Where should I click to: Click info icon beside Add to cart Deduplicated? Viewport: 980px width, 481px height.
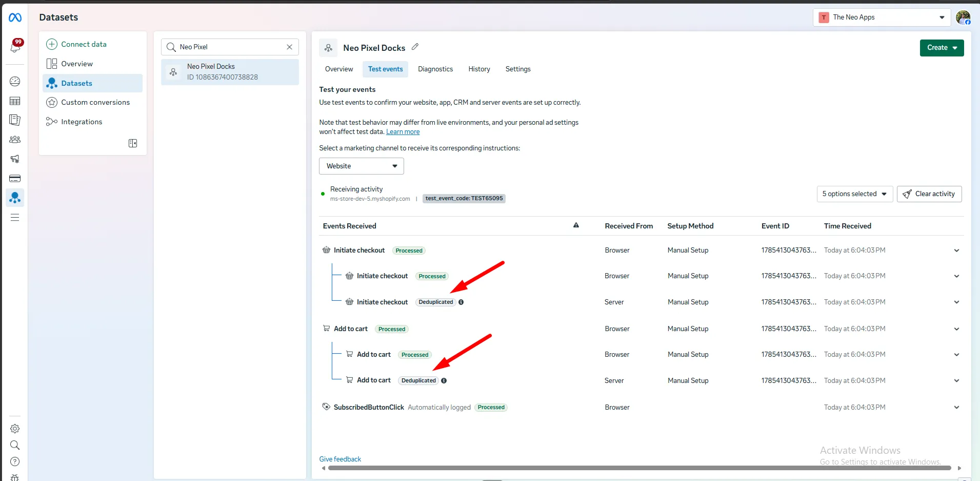(x=444, y=381)
